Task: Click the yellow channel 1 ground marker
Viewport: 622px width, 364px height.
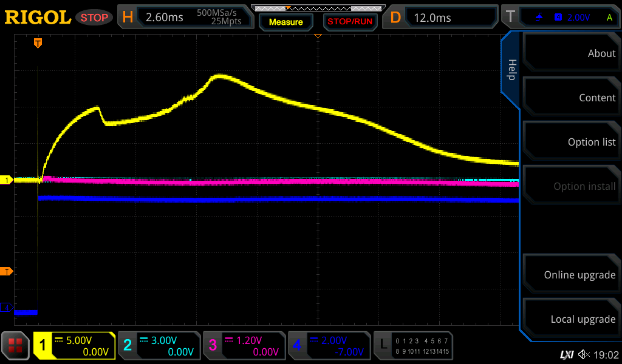Action: [7, 180]
